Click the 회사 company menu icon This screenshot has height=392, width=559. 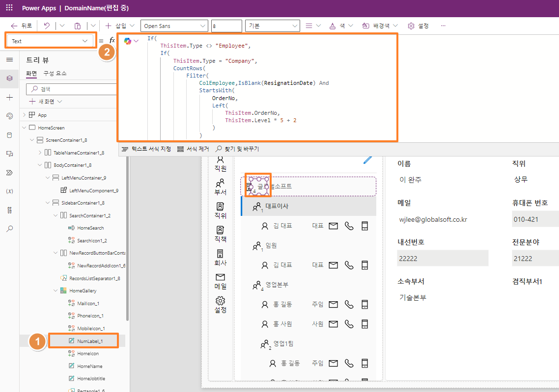coord(221,258)
